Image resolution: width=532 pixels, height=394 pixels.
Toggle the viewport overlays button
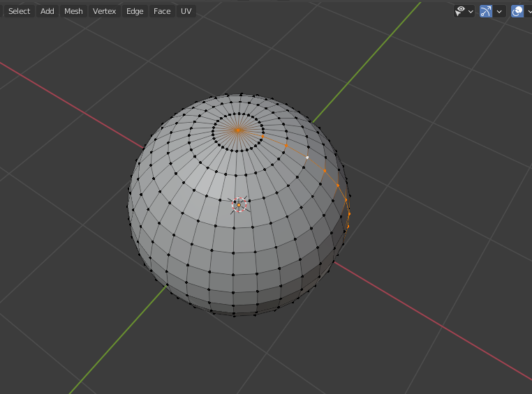point(517,11)
